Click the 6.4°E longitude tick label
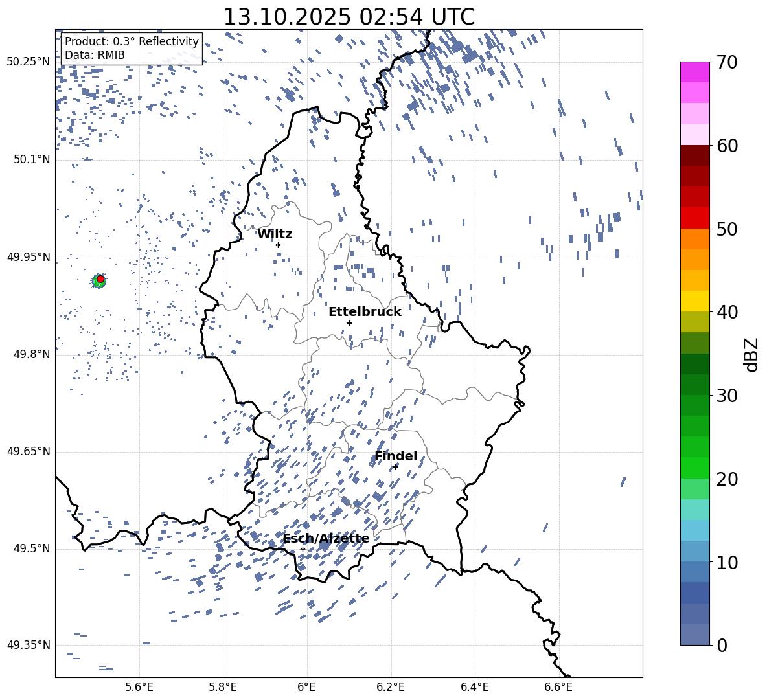The height and width of the screenshot is (700, 767). click(x=474, y=687)
